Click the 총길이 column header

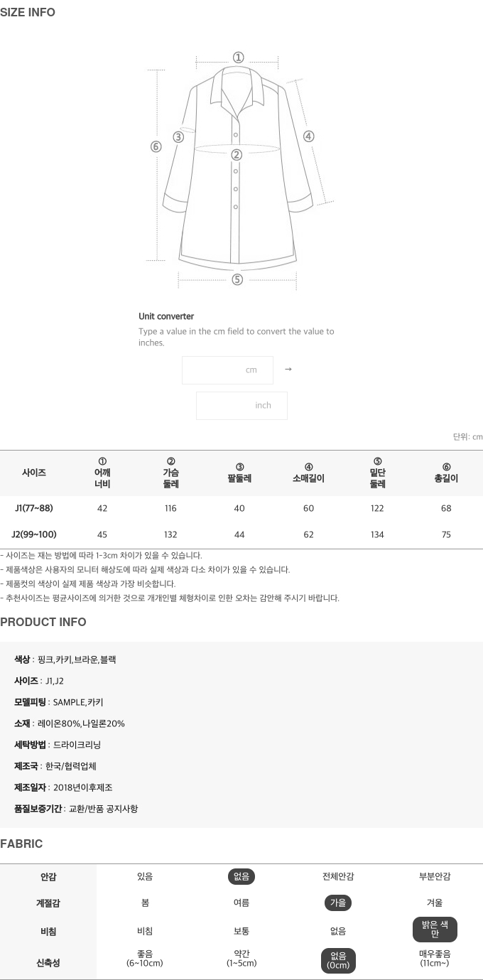(446, 473)
